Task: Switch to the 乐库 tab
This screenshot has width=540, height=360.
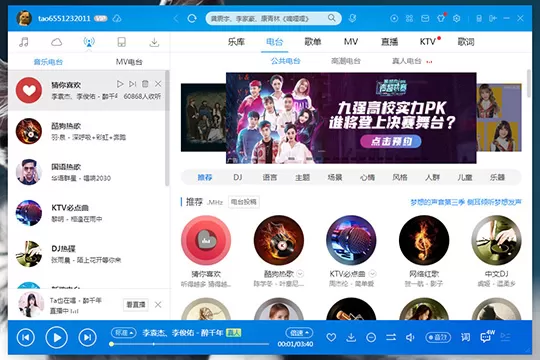Action: 236,42
